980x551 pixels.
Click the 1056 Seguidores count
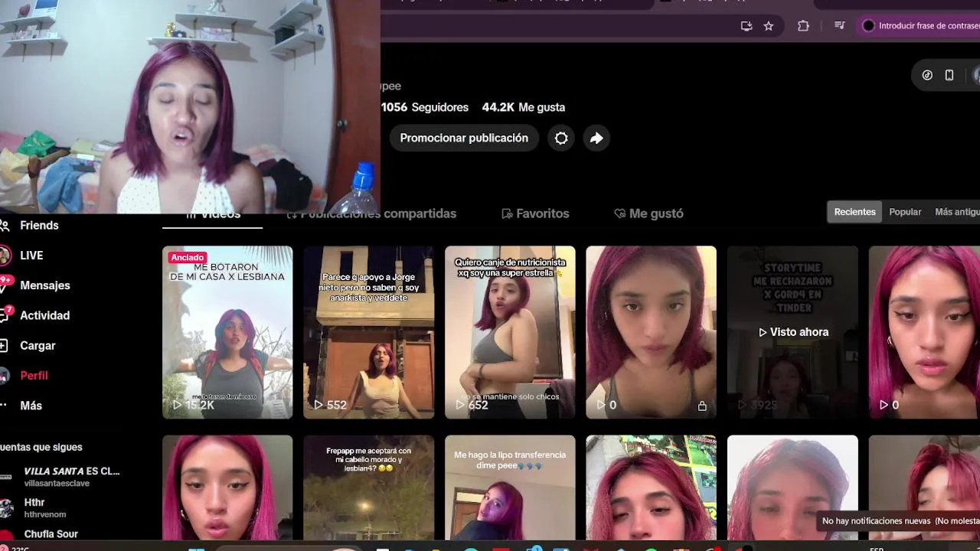point(425,107)
